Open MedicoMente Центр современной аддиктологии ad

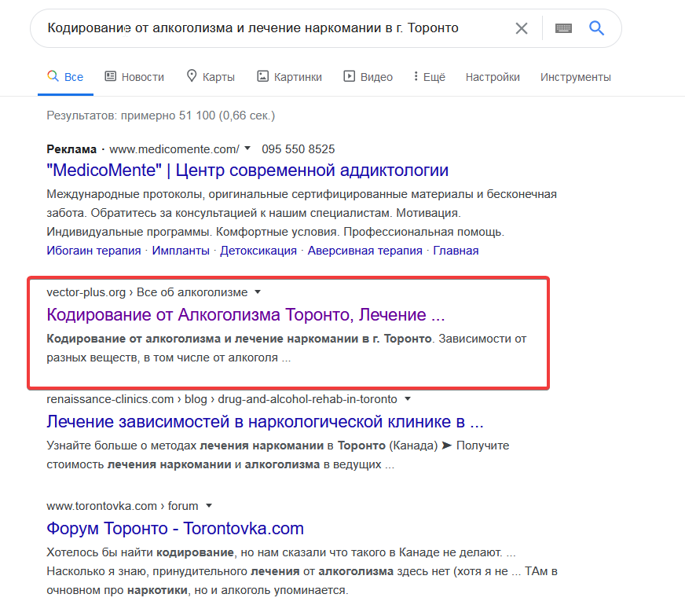[x=247, y=170]
